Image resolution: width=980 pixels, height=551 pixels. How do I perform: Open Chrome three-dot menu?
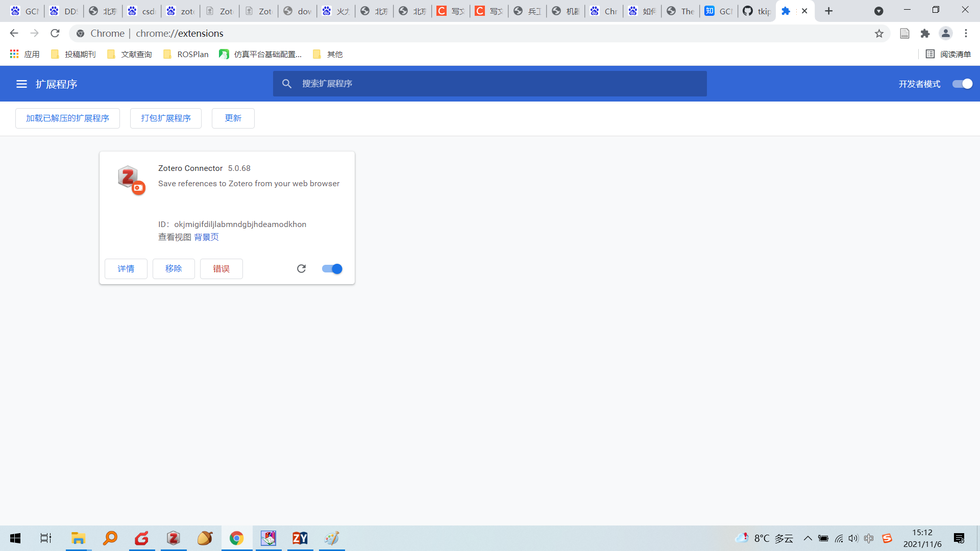966,34
